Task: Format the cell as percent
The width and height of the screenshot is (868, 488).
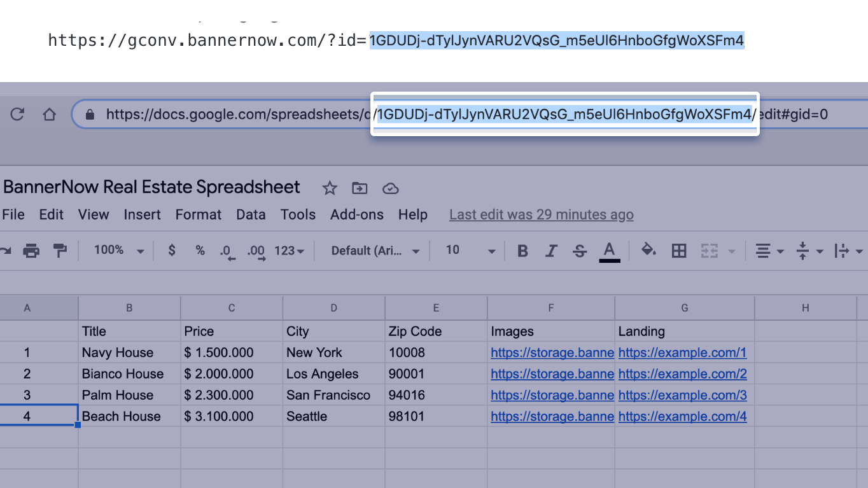Action: (200, 251)
